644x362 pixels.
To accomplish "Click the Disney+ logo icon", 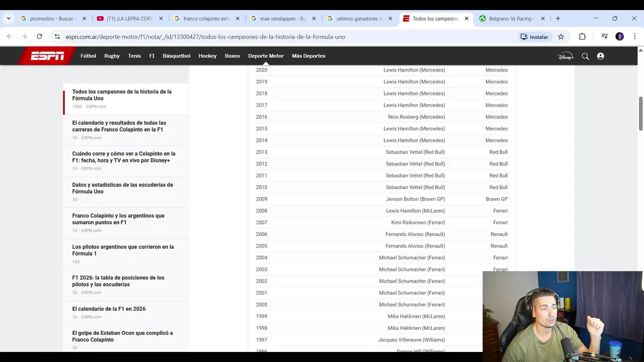I will click(x=566, y=56).
